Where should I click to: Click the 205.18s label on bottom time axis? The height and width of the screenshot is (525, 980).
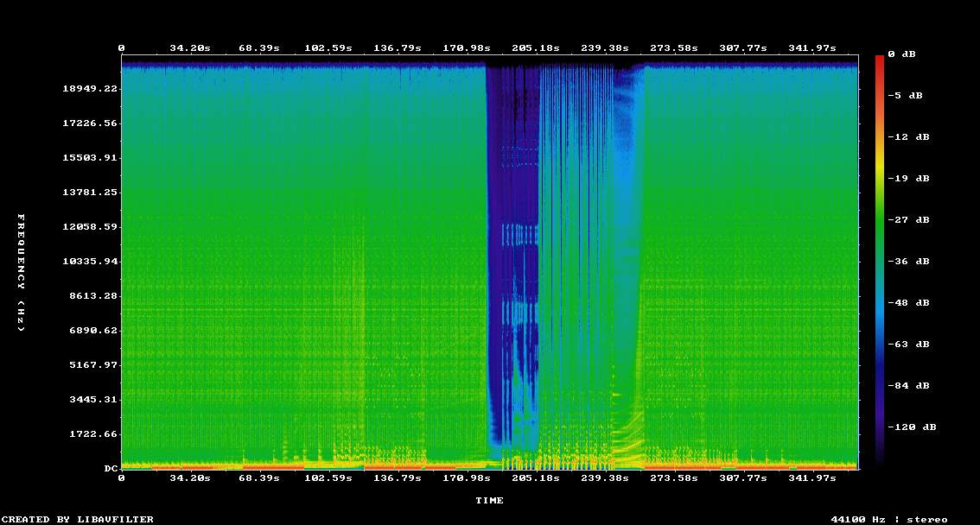[x=536, y=478]
